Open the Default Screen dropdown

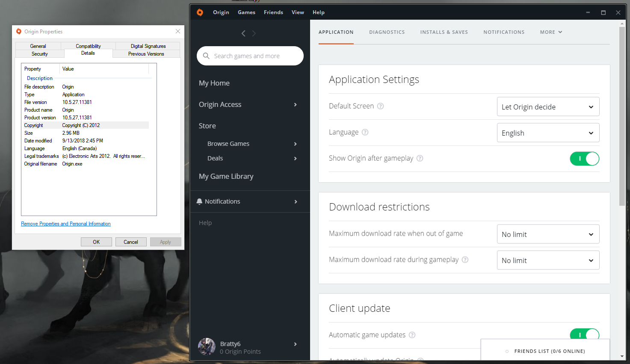click(548, 107)
